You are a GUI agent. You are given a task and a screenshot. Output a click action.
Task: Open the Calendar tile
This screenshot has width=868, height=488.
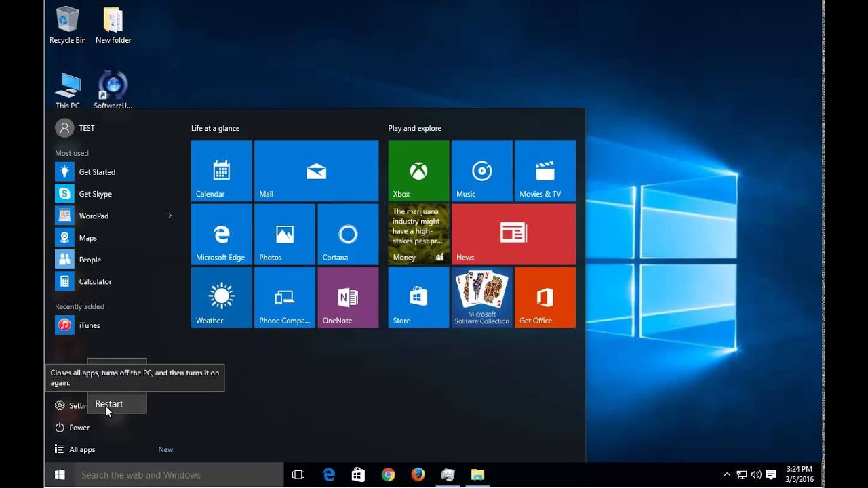221,171
